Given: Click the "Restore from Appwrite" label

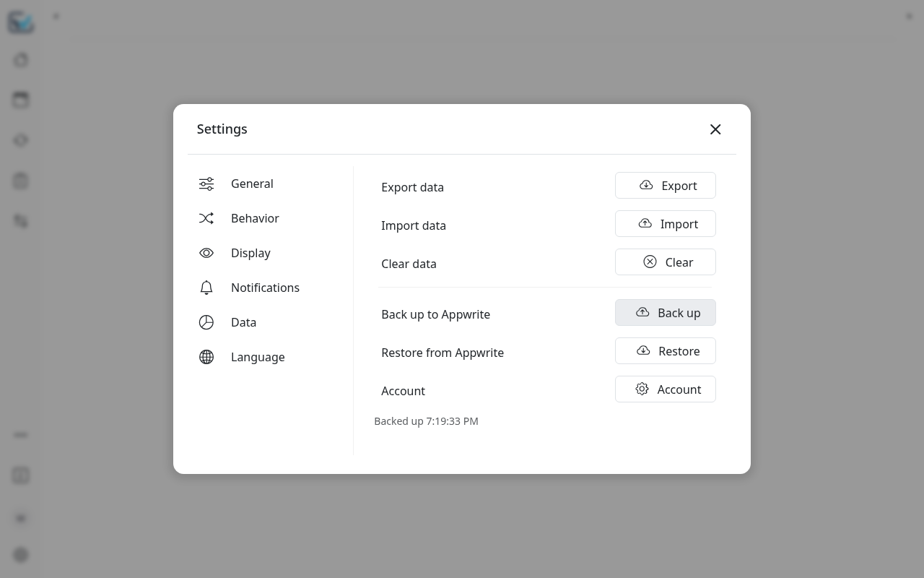Looking at the screenshot, I should click(x=443, y=353).
